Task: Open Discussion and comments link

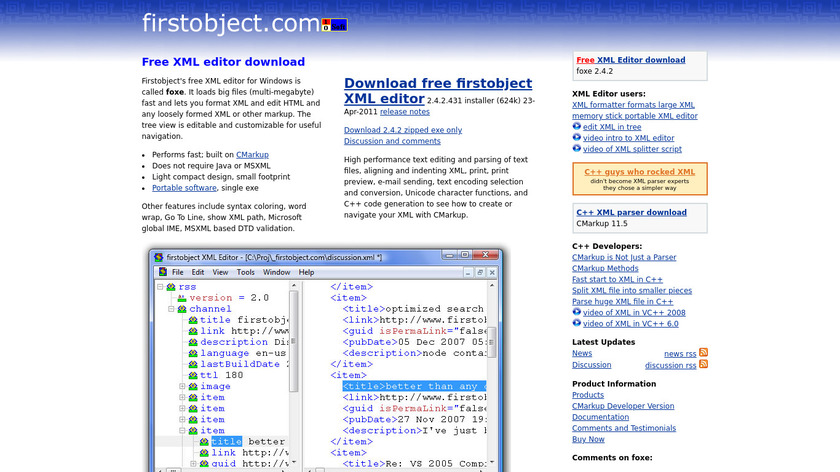Action: pos(392,141)
